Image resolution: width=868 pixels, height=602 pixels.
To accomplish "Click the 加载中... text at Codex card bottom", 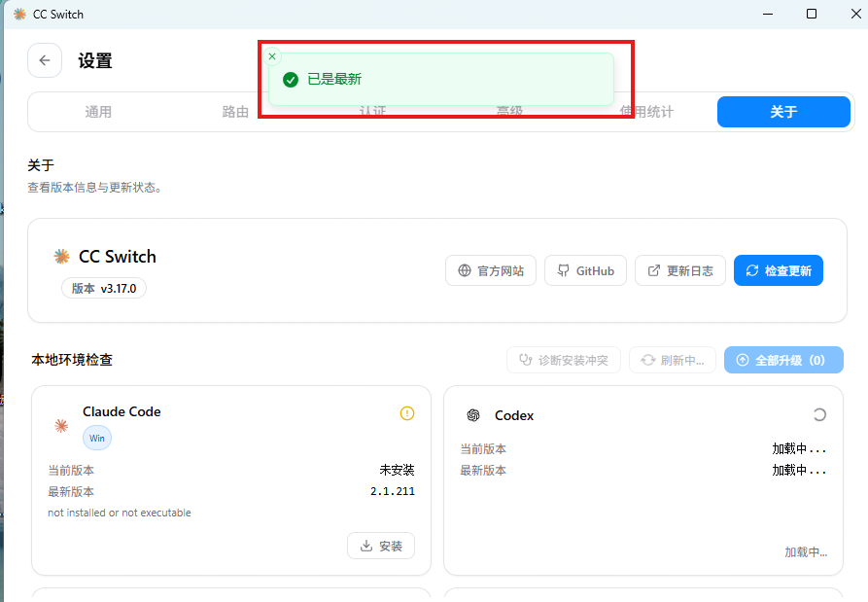I will [806, 552].
